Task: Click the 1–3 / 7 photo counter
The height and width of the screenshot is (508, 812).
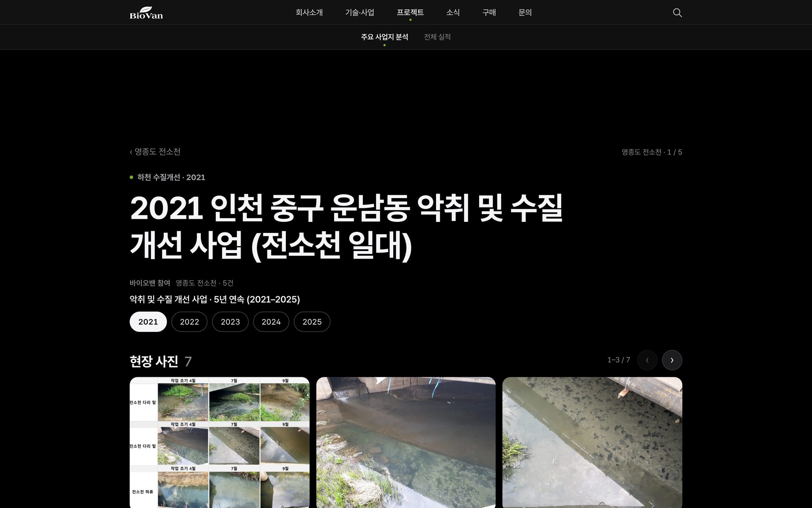Action: (619, 360)
